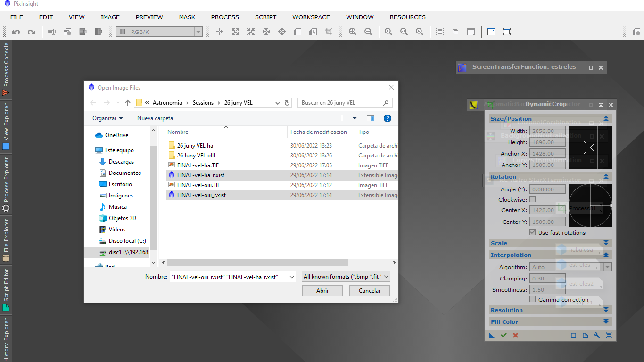Screen dimensions: 644x362
Task: Select file FINAL-vel-oiii.TIF
Action: click(198, 185)
